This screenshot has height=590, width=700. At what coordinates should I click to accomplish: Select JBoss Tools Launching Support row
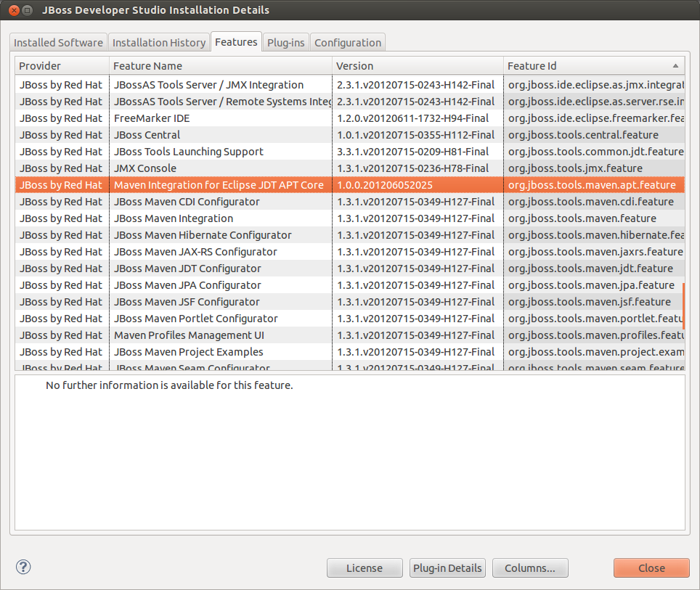click(349, 151)
